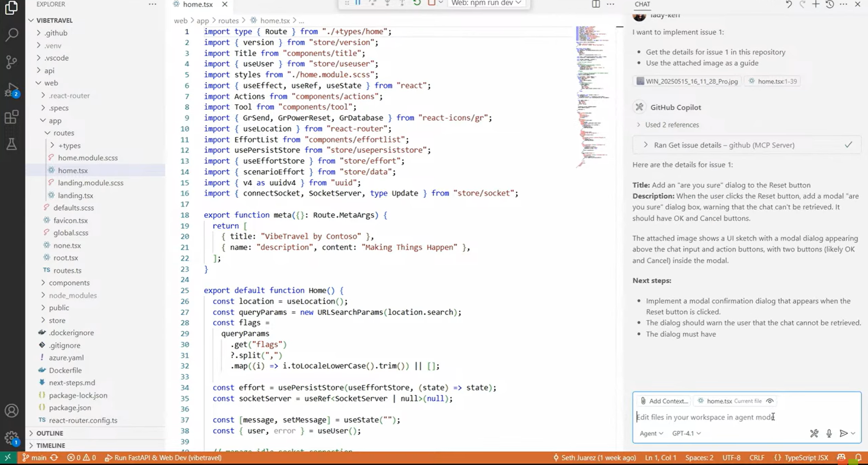Expand the components folder
Image resolution: width=868 pixels, height=465 pixels.
click(69, 283)
